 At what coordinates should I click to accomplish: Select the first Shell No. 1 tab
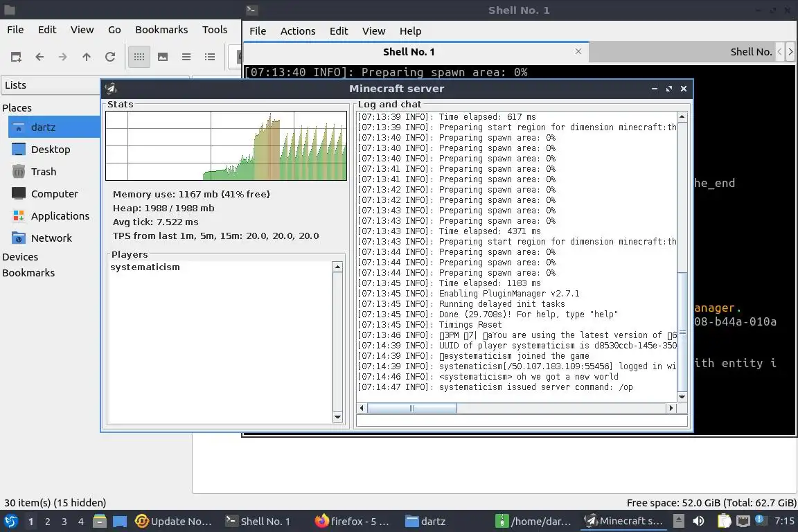click(409, 52)
